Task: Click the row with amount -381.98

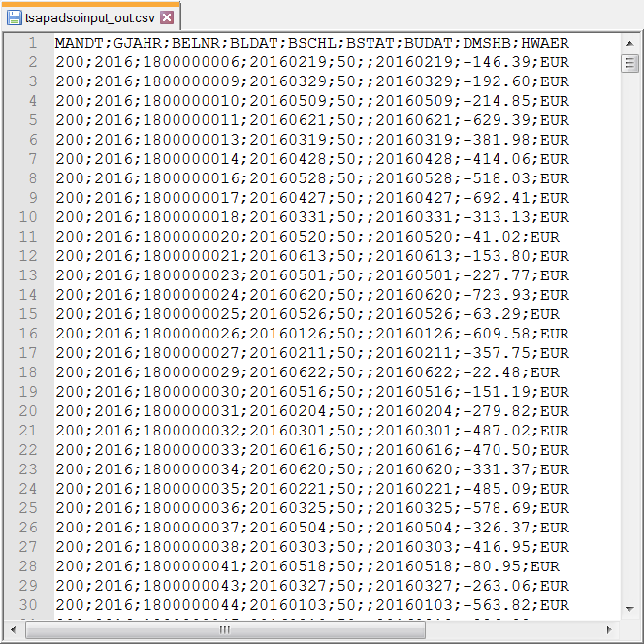Action: (312, 140)
